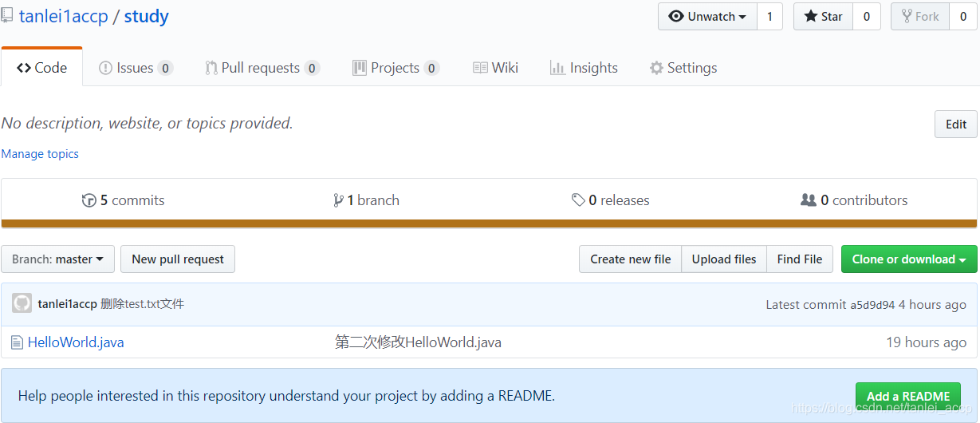The width and height of the screenshot is (980, 423).
Task: Open the Unwatch dropdown
Action: point(707,17)
